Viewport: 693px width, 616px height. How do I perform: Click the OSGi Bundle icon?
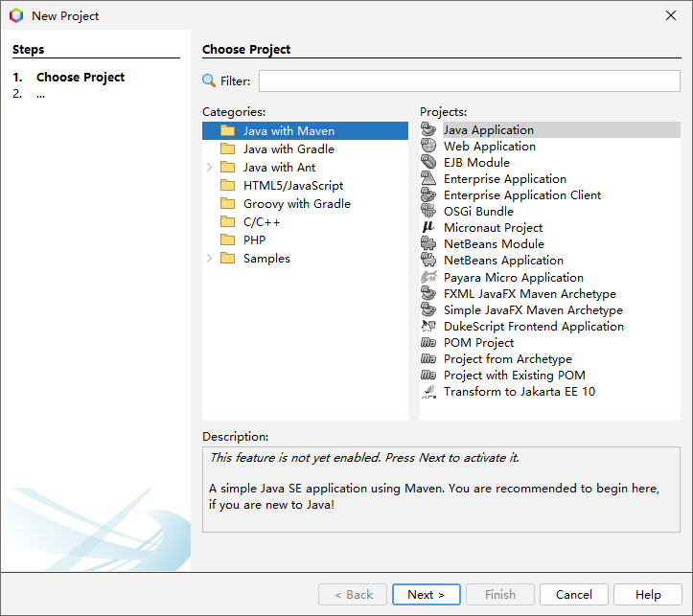coord(428,211)
